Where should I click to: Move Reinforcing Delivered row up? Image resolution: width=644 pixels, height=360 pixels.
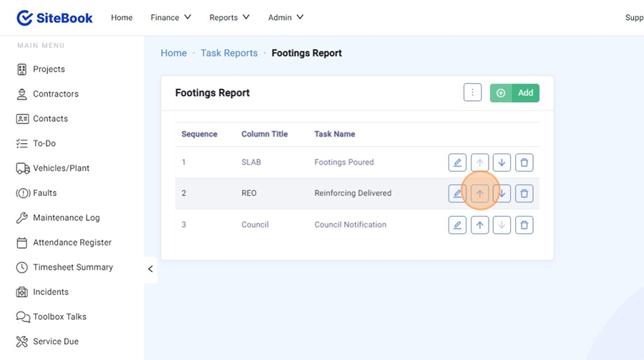point(479,193)
